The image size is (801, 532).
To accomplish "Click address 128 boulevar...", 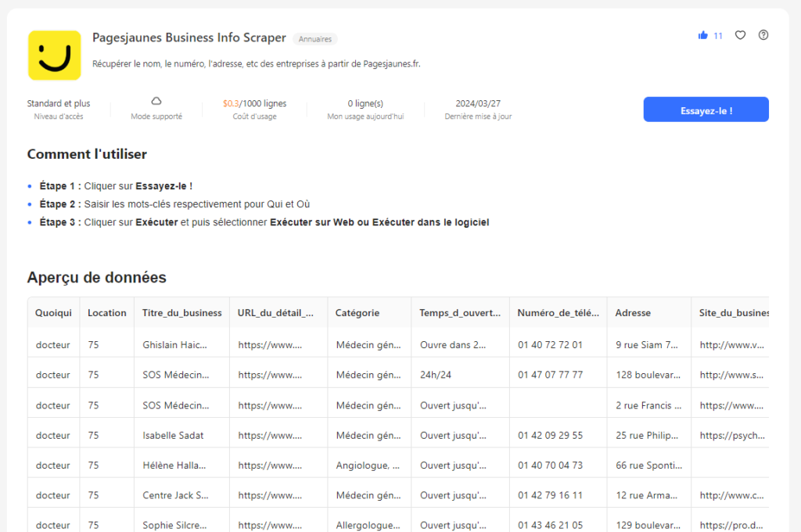I will point(648,375).
